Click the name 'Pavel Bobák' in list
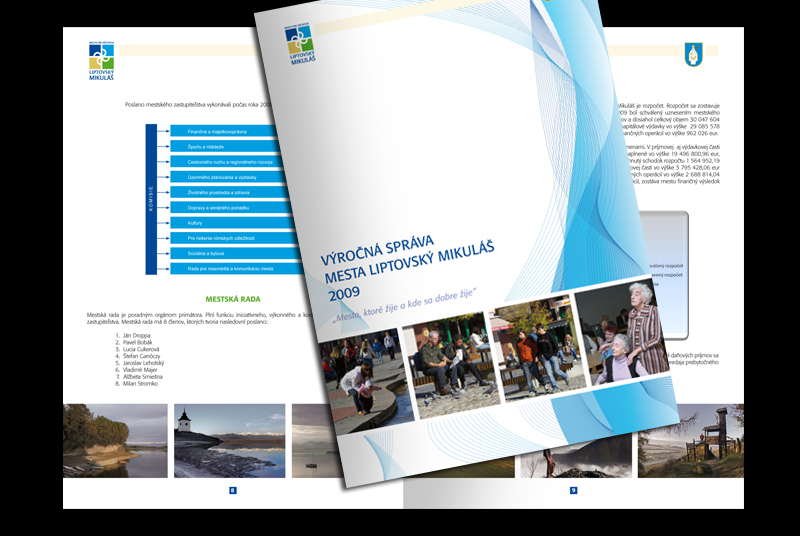Screen dimensions: 800x536 tap(138, 342)
